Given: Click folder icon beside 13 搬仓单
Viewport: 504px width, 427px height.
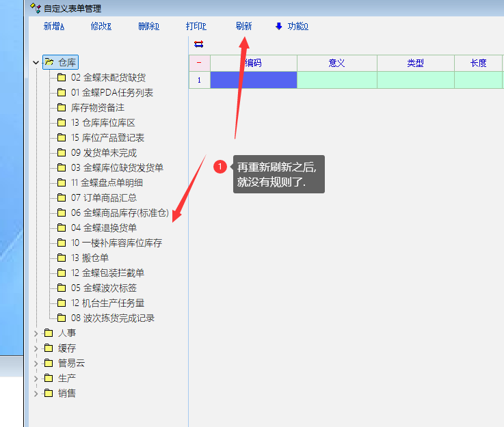Looking at the screenshot, I should tap(62, 258).
